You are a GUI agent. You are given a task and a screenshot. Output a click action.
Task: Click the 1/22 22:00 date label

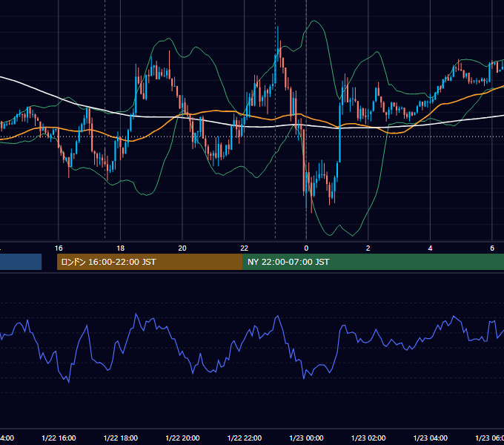click(x=245, y=438)
